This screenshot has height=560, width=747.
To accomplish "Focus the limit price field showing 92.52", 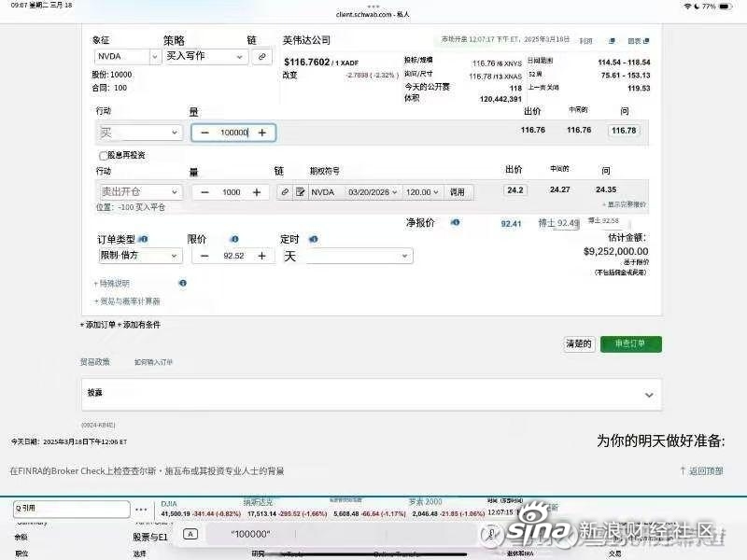I will pos(233,256).
